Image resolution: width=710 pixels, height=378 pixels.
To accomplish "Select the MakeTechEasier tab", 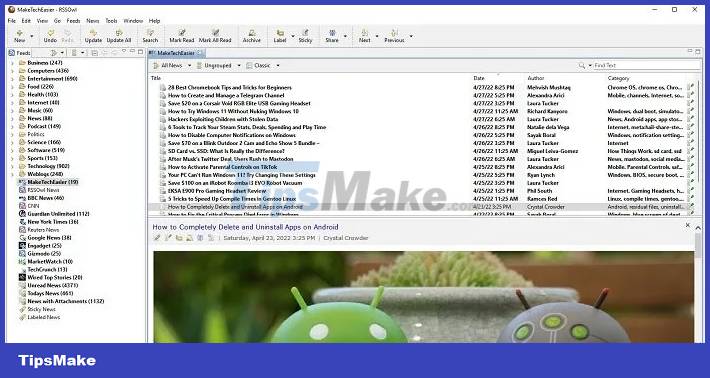I will (176, 53).
